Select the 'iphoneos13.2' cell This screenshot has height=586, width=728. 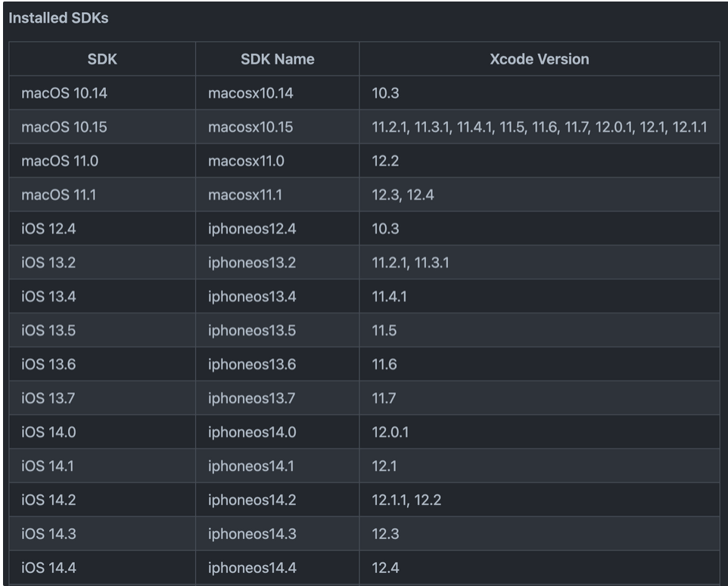tap(277, 263)
